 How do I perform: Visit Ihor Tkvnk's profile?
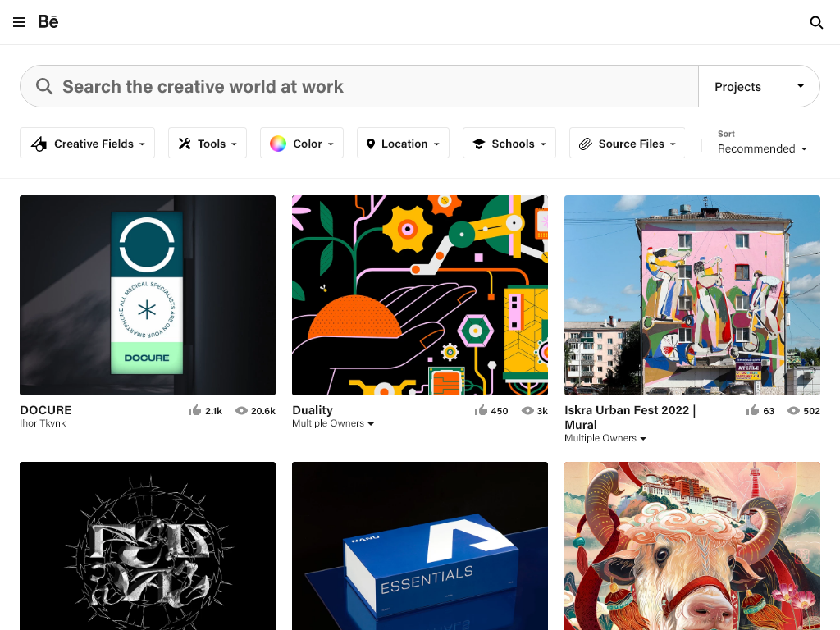coord(43,423)
